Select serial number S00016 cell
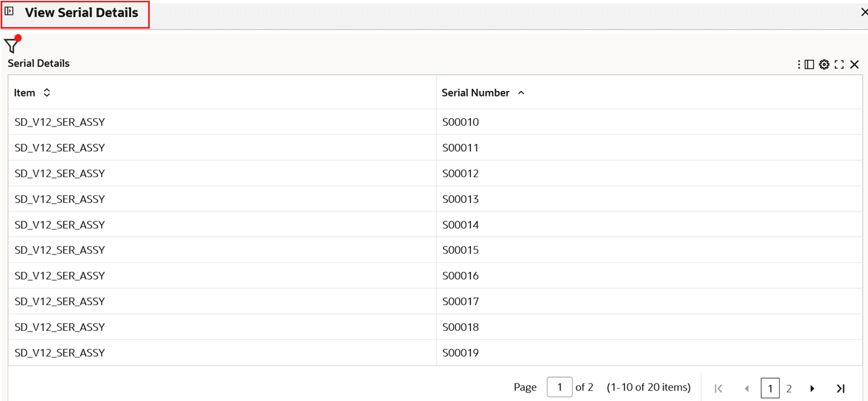The image size is (868, 401). point(649,276)
